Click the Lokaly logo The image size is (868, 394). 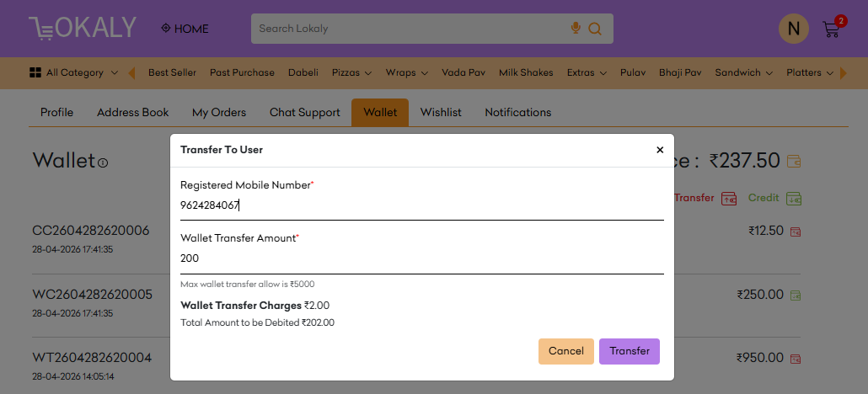[x=83, y=28]
